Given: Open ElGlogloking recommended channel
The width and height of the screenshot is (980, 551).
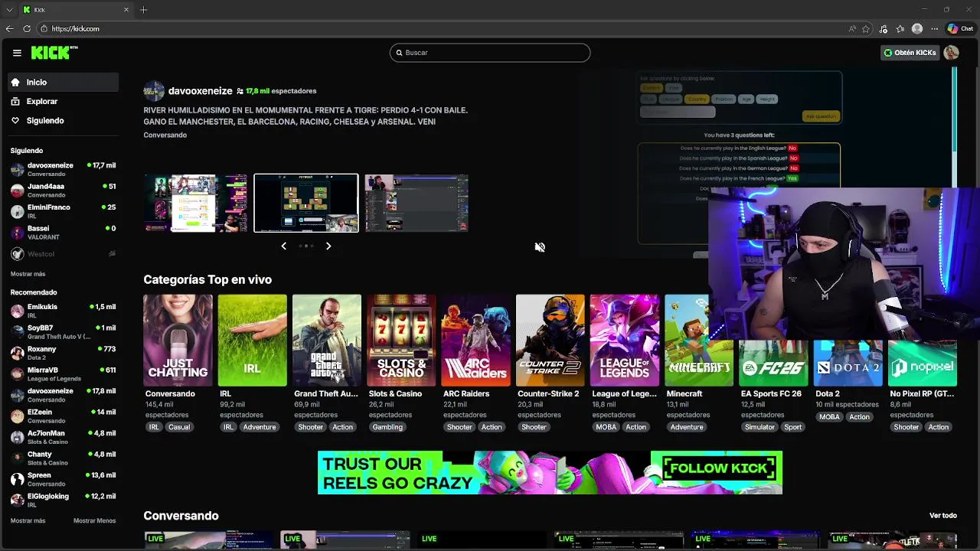Looking at the screenshot, I should (x=64, y=500).
